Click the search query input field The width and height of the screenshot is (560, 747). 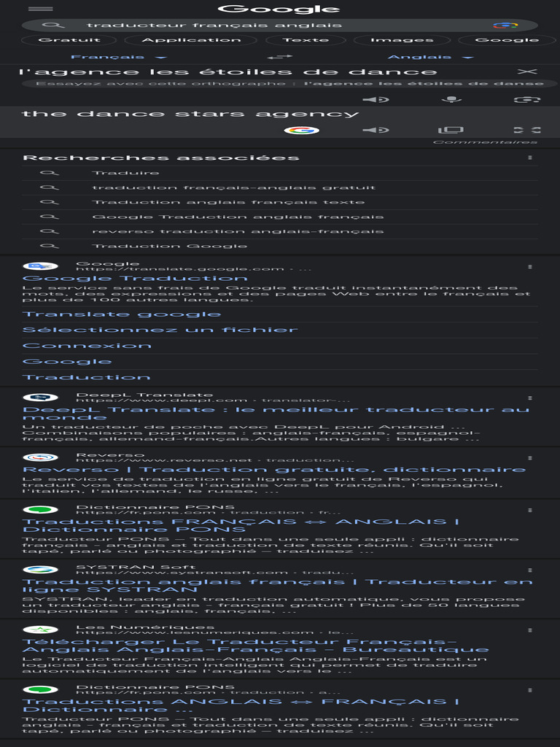(281, 26)
